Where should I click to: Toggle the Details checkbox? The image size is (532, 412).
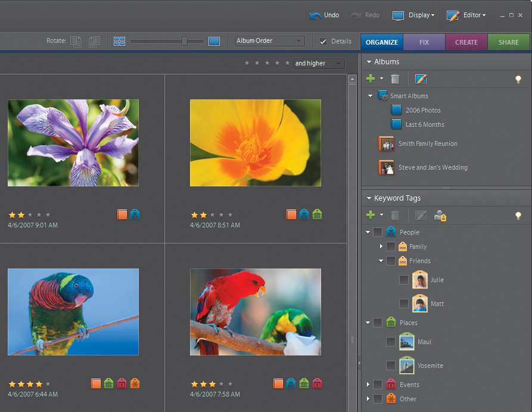323,41
